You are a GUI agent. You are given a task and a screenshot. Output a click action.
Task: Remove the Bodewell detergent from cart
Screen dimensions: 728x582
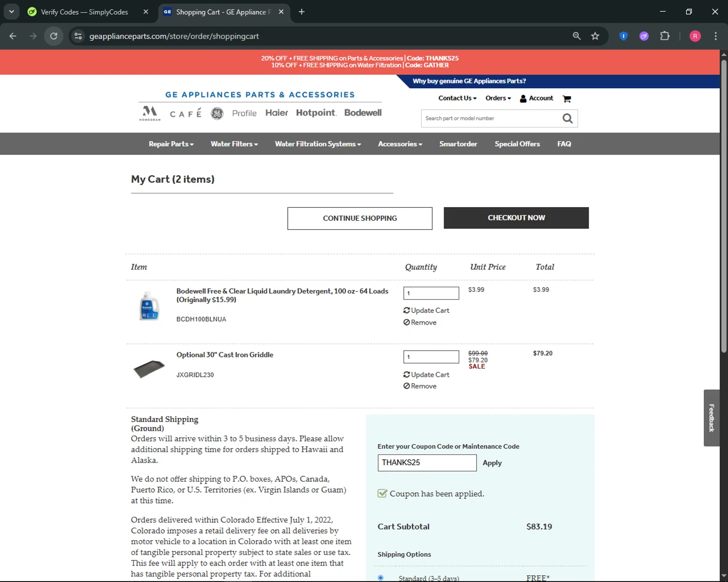pos(420,323)
